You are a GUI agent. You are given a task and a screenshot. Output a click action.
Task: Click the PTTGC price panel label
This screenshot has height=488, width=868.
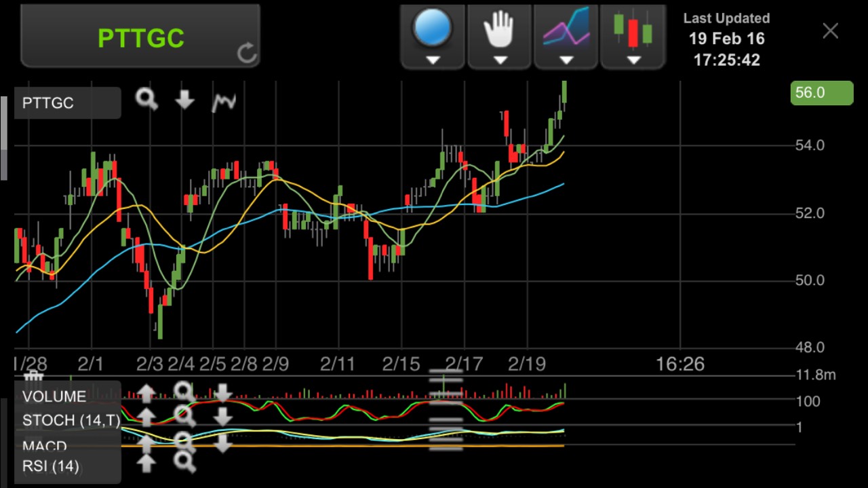[x=67, y=103]
